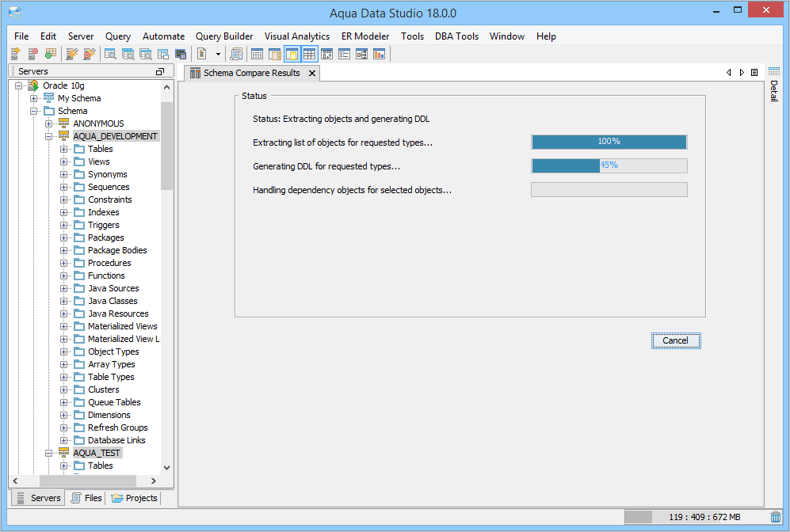Show the tab list icon at top right
The image size is (790, 532).
coord(754,73)
